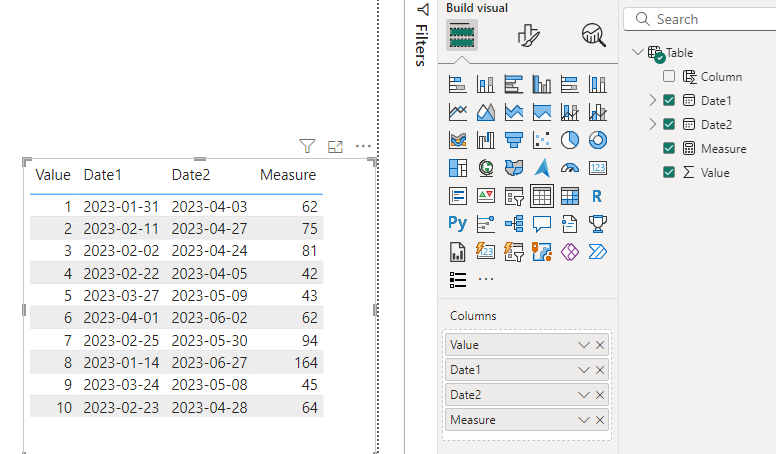The height and width of the screenshot is (454, 776).
Task: Select the Python visual
Action: click(457, 224)
